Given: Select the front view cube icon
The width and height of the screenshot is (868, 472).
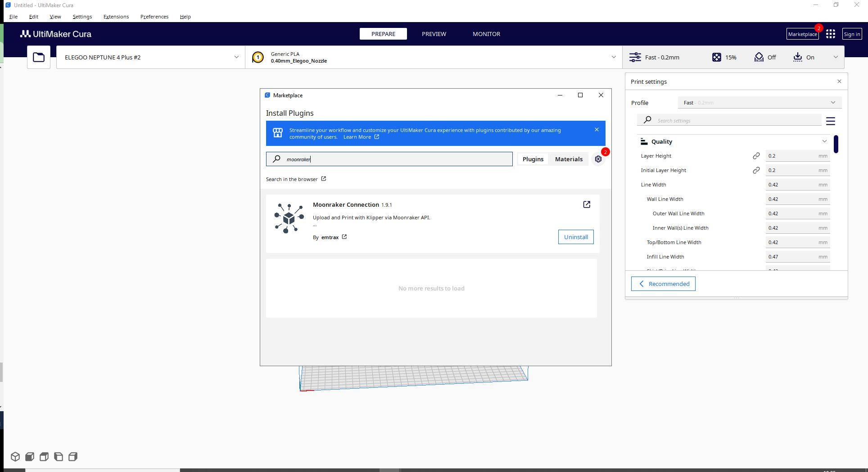Looking at the screenshot, I should (x=30, y=457).
